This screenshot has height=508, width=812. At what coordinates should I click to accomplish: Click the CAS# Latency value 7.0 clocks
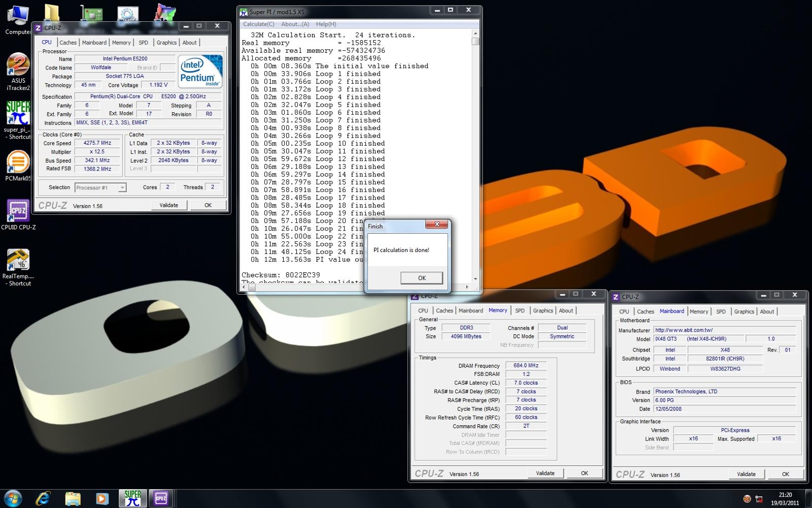(x=526, y=383)
